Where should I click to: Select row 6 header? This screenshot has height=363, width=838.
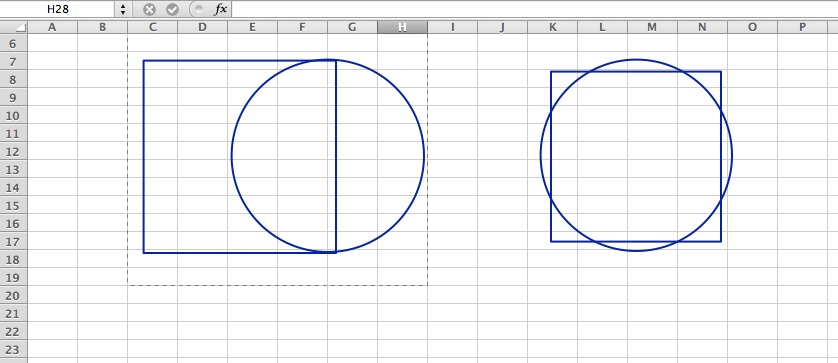13,44
